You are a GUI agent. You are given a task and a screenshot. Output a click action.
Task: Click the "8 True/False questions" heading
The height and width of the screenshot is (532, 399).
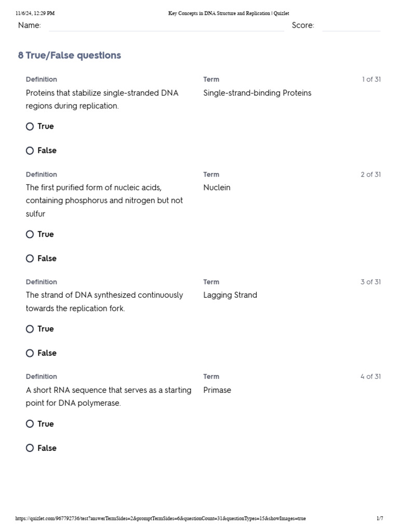coord(70,56)
